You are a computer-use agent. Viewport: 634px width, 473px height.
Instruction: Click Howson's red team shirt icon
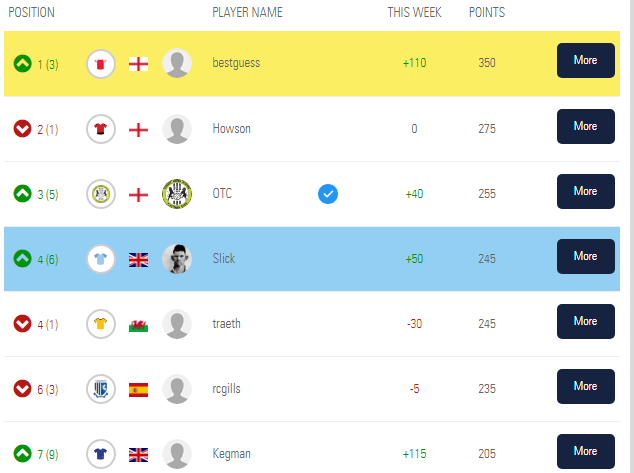(x=101, y=129)
